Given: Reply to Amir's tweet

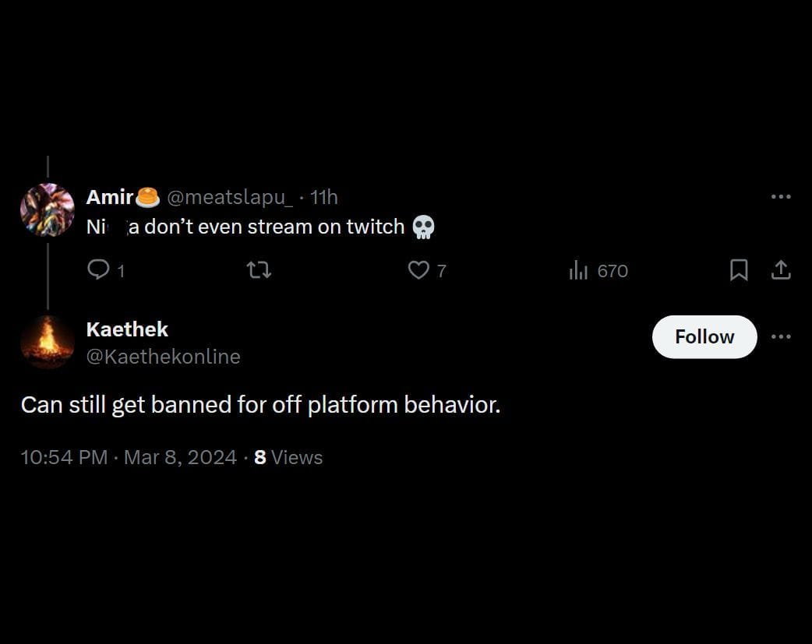Looking at the screenshot, I should click(98, 270).
